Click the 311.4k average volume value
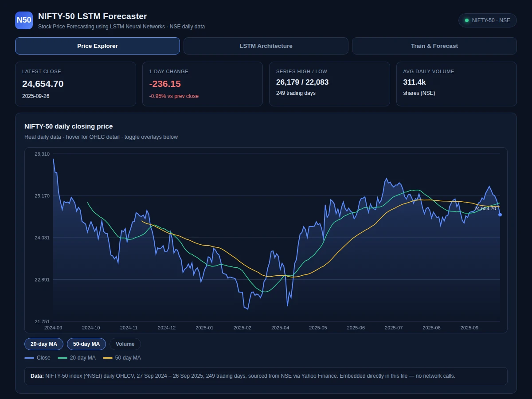Viewport: 532px width, 399px height. pos(415,82)
